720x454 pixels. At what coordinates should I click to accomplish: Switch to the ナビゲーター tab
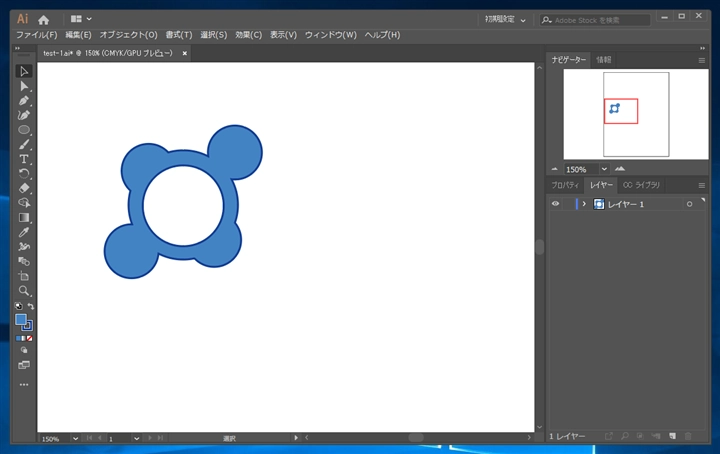tap(569, 60)
